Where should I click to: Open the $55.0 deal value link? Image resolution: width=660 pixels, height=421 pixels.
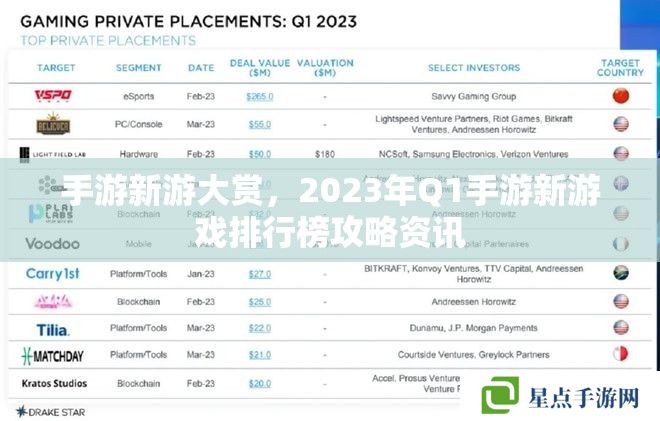(x=260, y=125)
